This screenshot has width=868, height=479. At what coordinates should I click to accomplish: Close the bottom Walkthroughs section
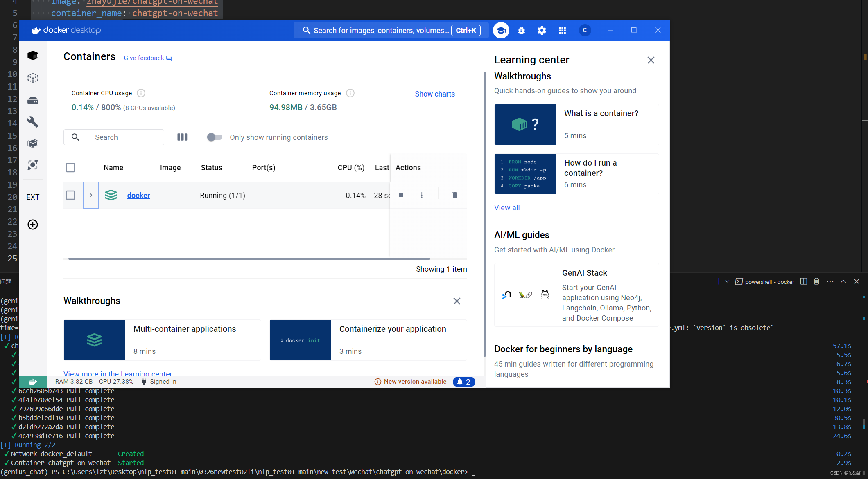pyautogui.click(x=457, y=301)
